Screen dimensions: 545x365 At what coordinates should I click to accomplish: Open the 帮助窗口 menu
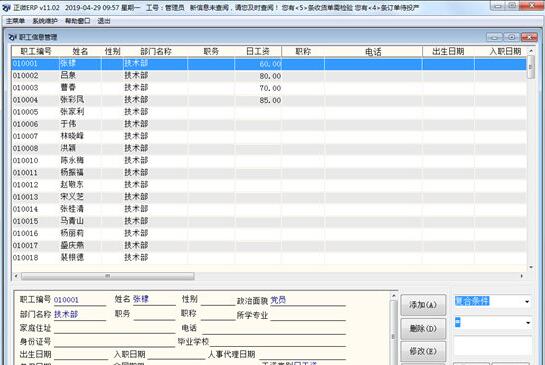(78, 21)
